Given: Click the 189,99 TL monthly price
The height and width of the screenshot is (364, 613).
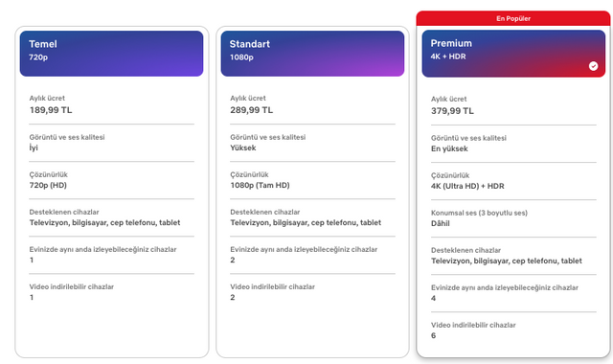Looking at the screenshot, I should 51,110.
